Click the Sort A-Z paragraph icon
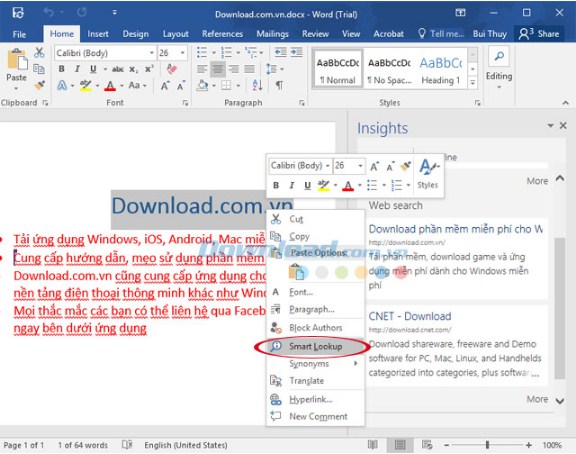Image resolution: width=576 pixels, height=454 pixels. (257, 85)
